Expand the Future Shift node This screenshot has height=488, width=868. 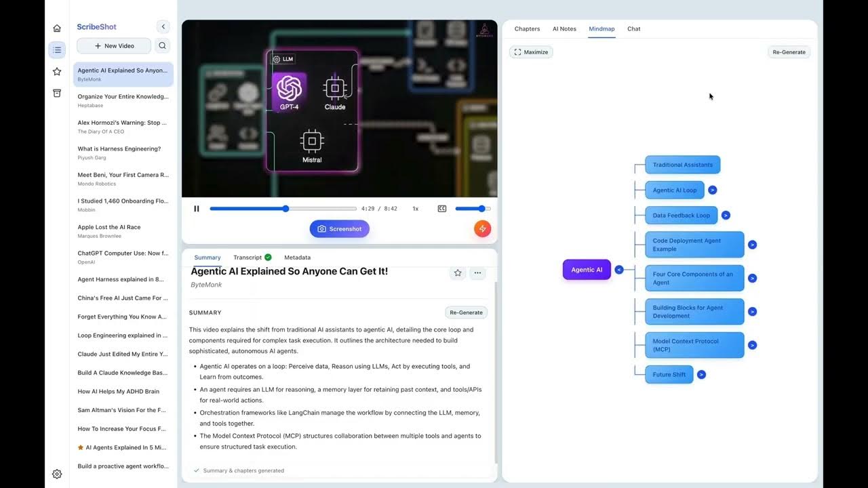(701, 375)
